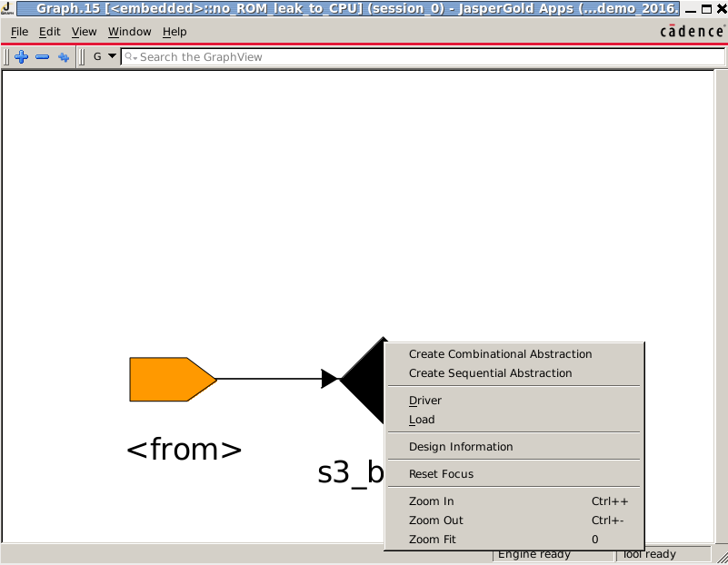The image size is (728, 565).
Task: Choose Create Combinational Abstraction
Action: pyautogui.click(x=514, y=354)
